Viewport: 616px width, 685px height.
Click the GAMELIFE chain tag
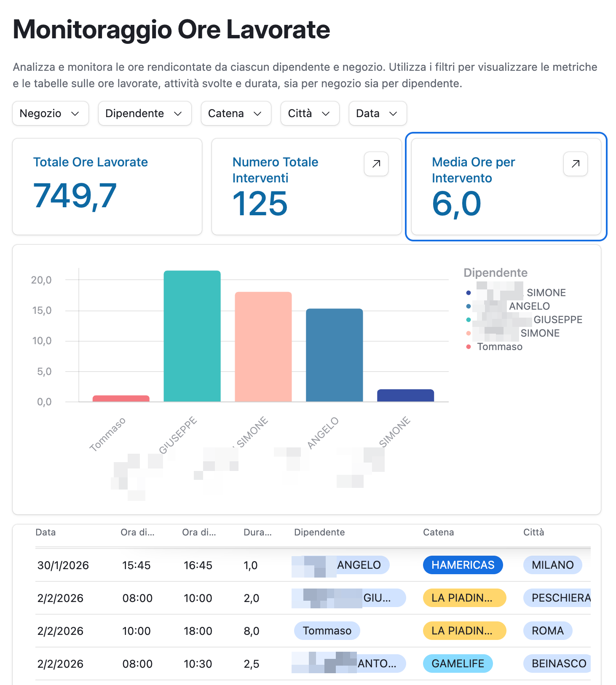458,664
